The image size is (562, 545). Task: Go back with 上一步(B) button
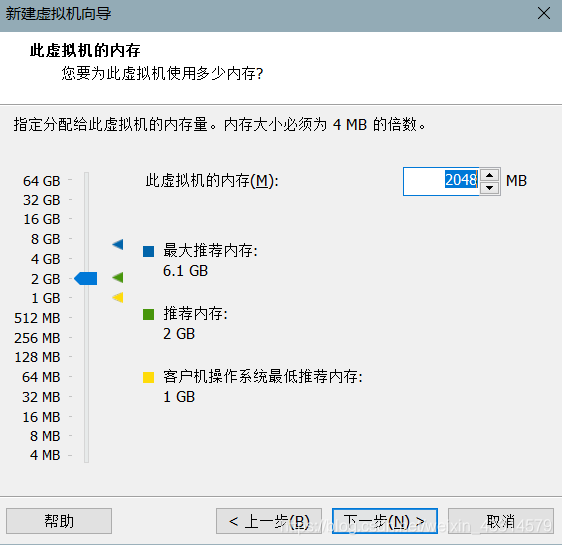point(269,521)
